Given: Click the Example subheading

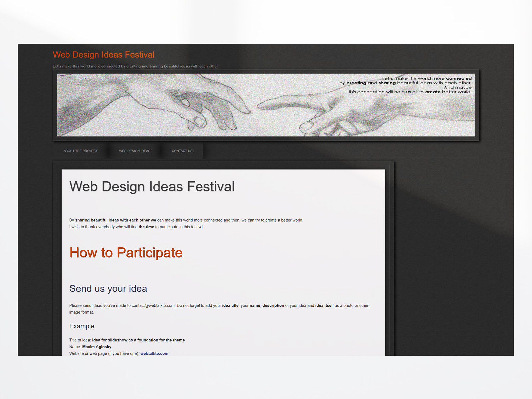Looking at the screenshot, I should pos(82,326).
